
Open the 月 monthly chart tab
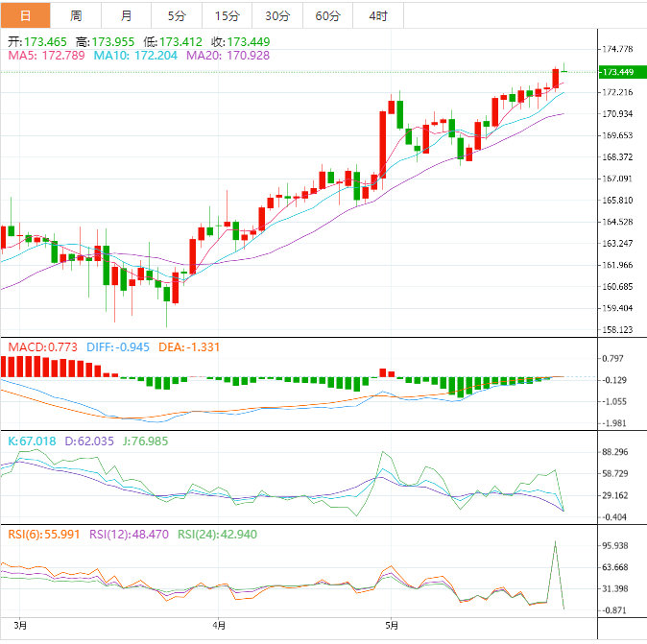click(127, 16)
